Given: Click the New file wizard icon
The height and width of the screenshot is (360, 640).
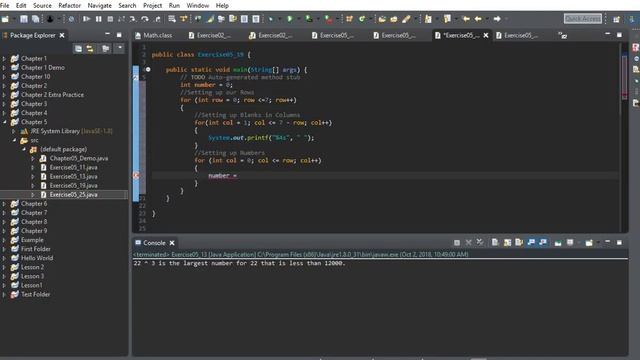Looking at the screenshot, I should pyautogui.click(x=5, y=19).
